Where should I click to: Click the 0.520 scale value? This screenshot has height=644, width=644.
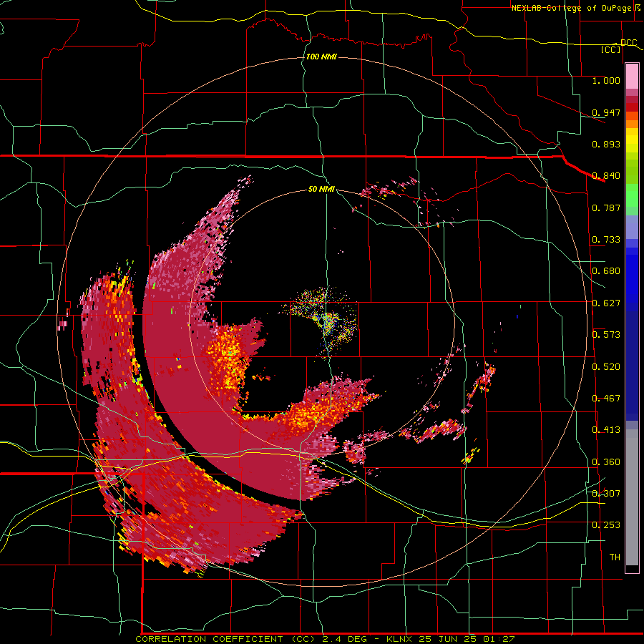coord(606,367)
